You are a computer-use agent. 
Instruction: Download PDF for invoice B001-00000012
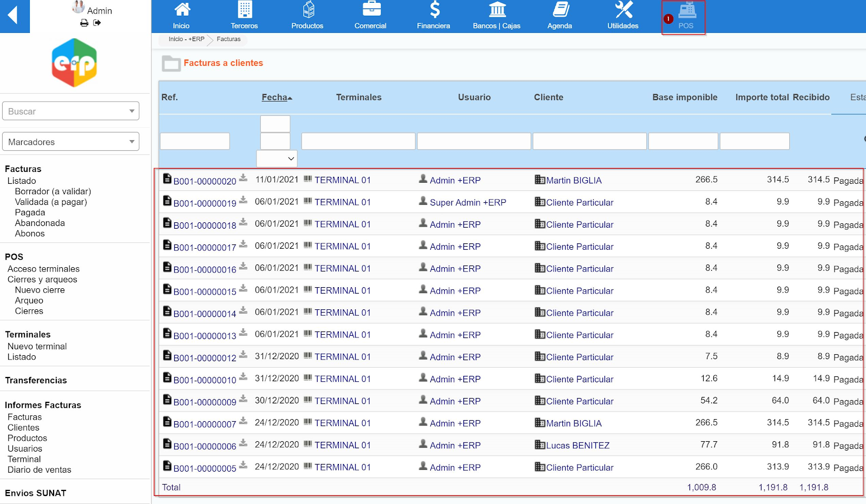tap(244, 354)
